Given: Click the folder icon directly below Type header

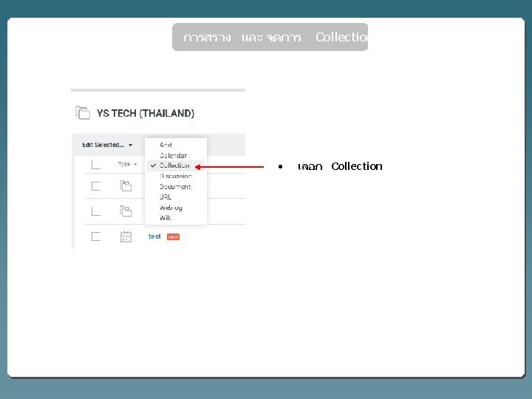Looking at the screenshot, I should click(126, 186).
